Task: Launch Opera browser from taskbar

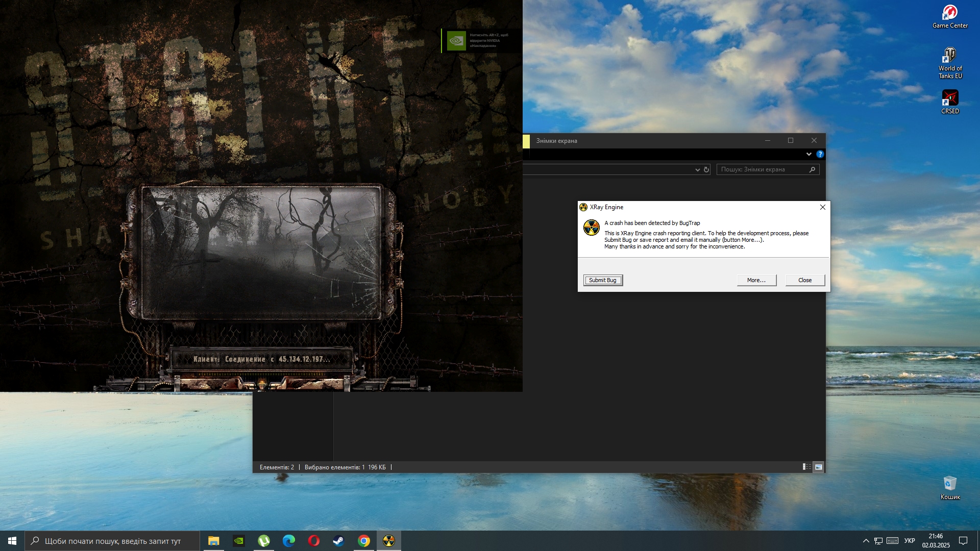Action: 313,541
